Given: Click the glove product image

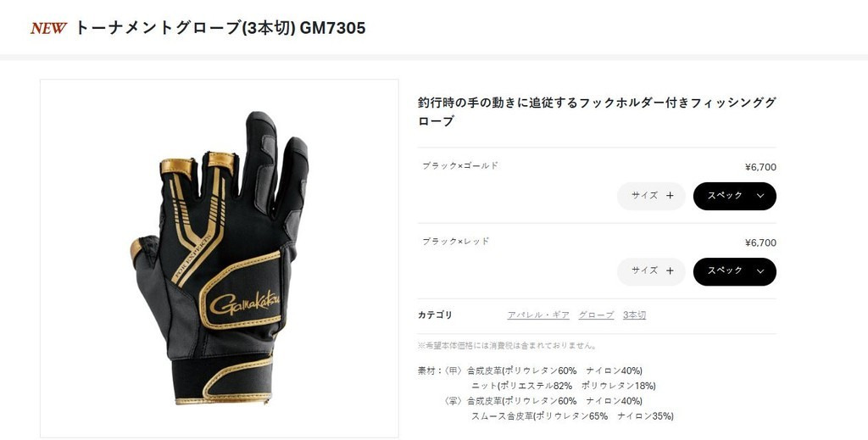Looking at the screenshot, I should click(x=220, y=259).
